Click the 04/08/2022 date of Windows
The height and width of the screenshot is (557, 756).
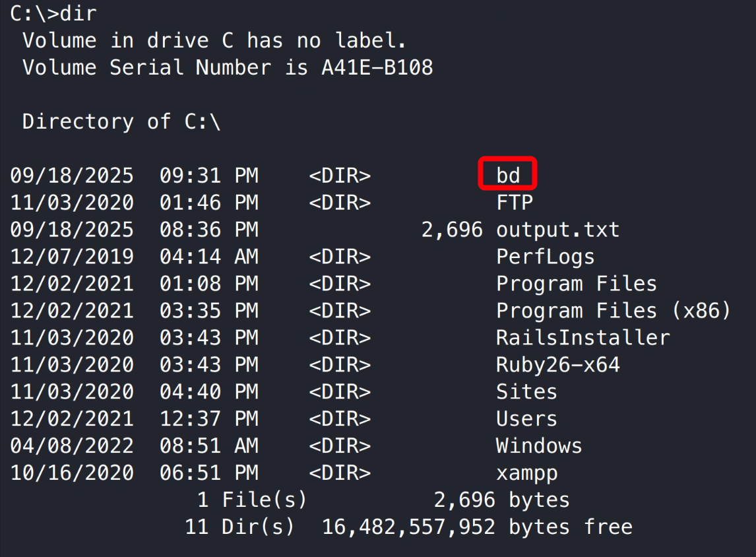[71, 446]
